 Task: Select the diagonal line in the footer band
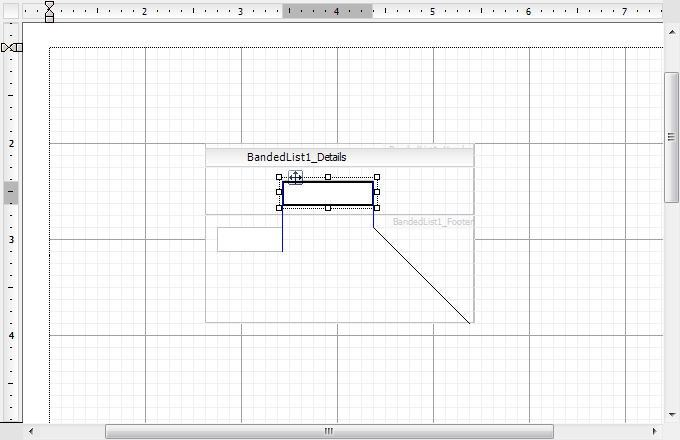[x=422, y=275]
